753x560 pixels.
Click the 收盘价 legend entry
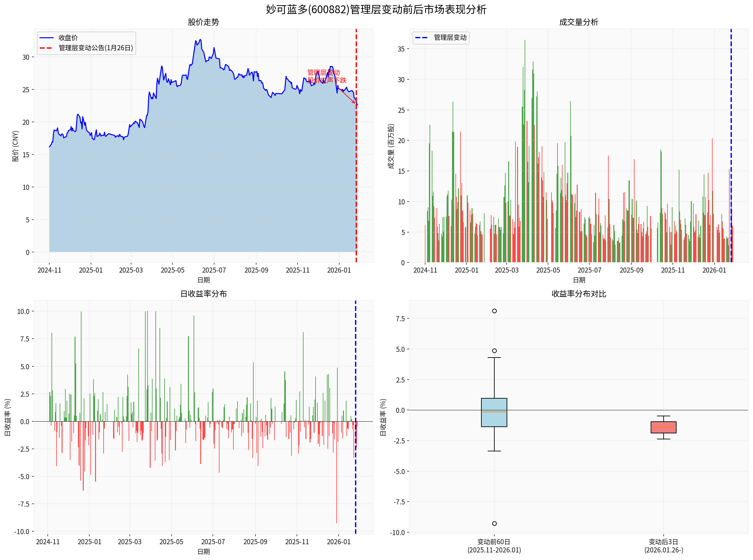68,38
